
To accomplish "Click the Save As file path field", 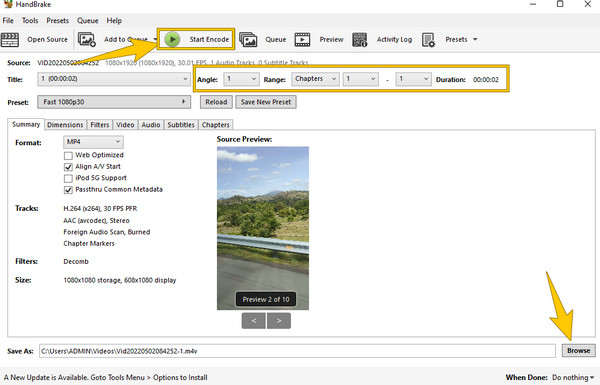I will 297,351.
